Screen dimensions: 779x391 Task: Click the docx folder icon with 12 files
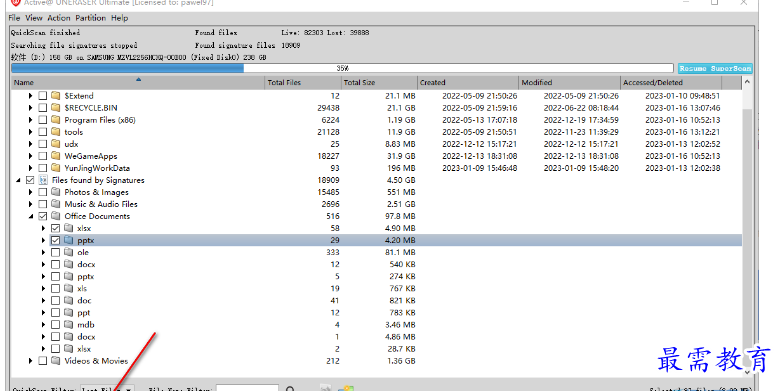click(x=69, y=264)
